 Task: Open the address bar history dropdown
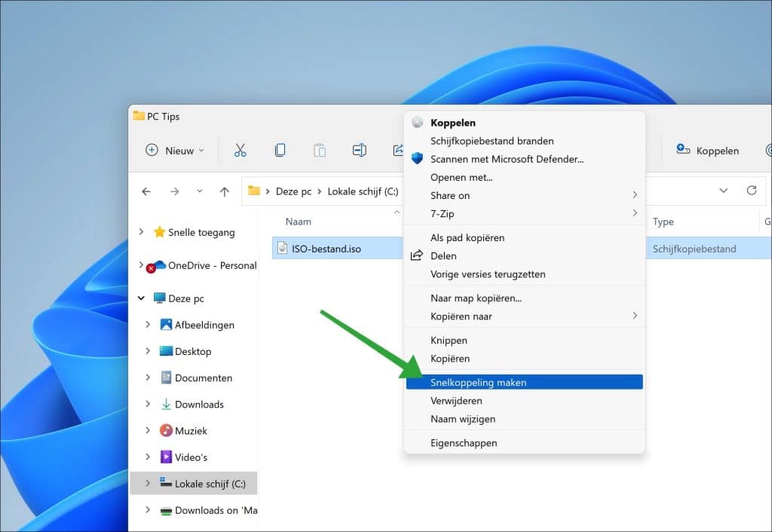[x=723, y=191]
